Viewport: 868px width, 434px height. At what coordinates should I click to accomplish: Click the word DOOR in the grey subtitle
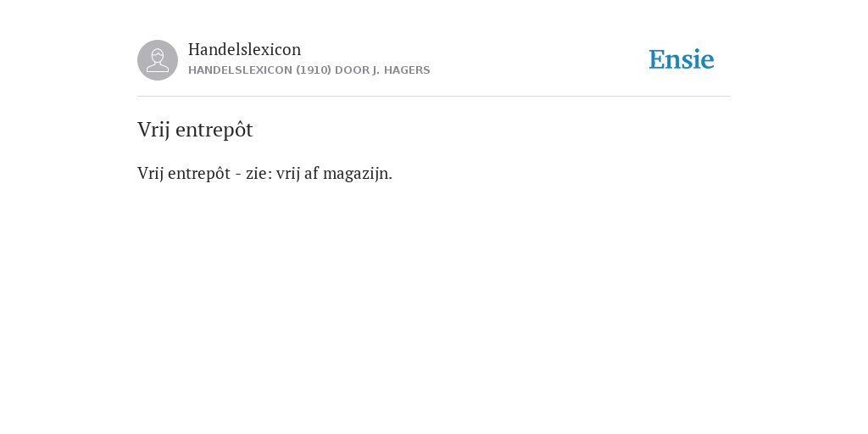[352, 70]
